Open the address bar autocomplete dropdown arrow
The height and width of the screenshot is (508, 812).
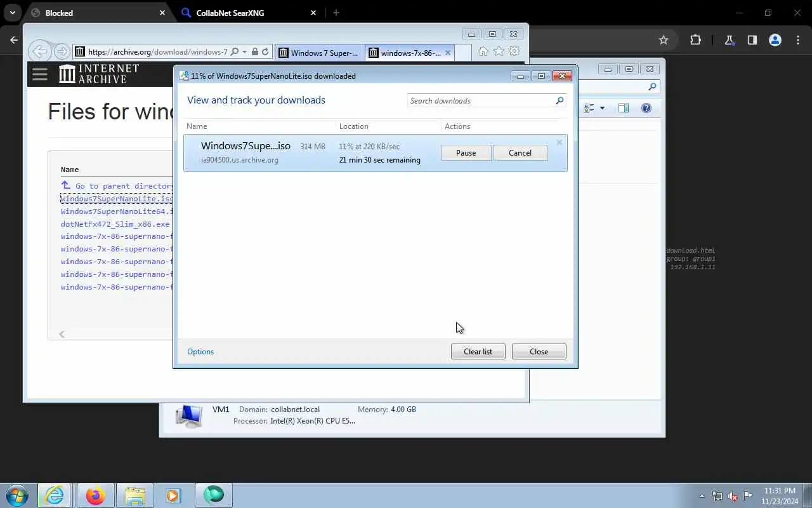pos(244,52)
